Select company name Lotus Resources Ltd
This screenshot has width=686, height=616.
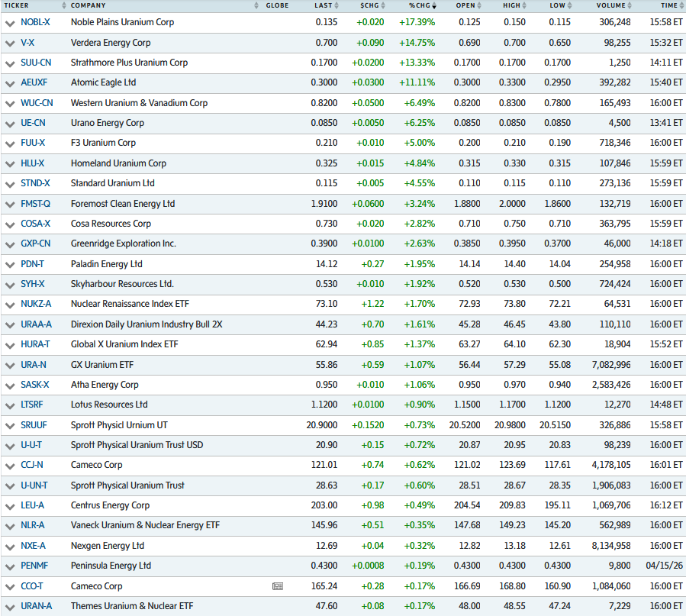pyautogui.click(x=109, y=405)
